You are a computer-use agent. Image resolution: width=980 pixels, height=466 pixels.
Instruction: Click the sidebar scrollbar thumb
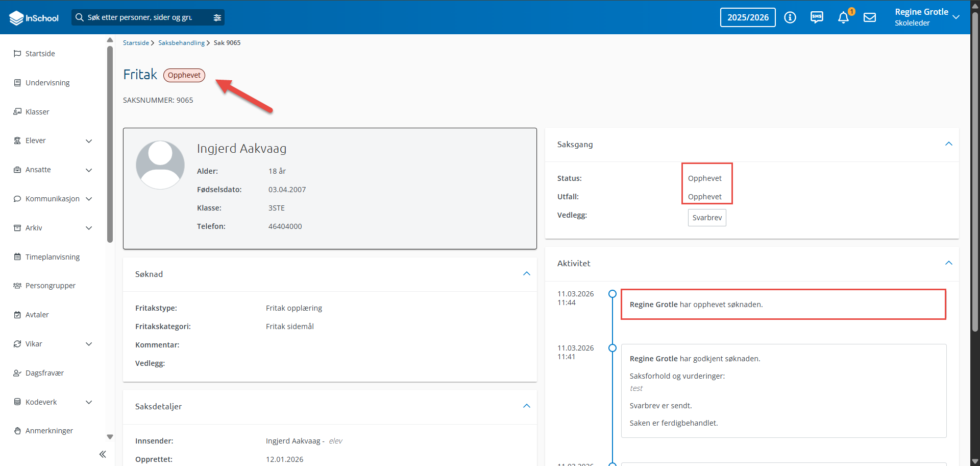point(110,144)
